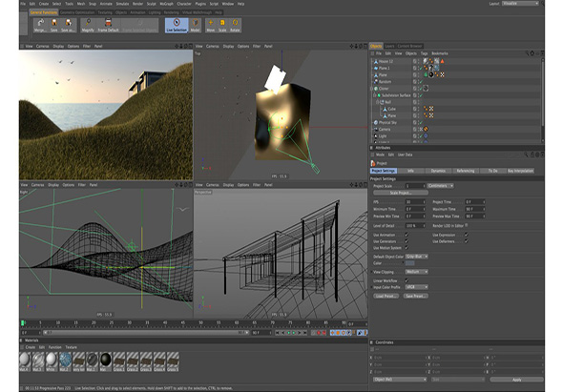Open the Centimeters unit dropdown
Image resolution: width=563 pixels, height=392 pixels.
tap(441, 186)
